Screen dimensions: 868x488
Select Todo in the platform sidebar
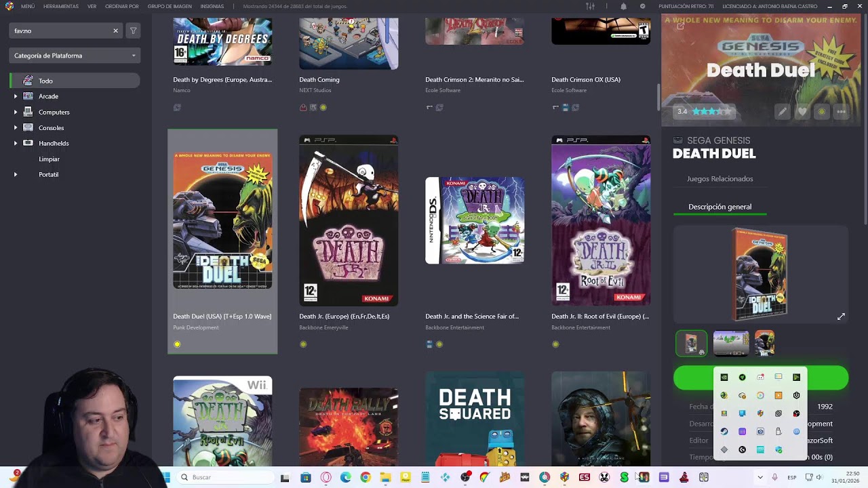pos(75,81)
